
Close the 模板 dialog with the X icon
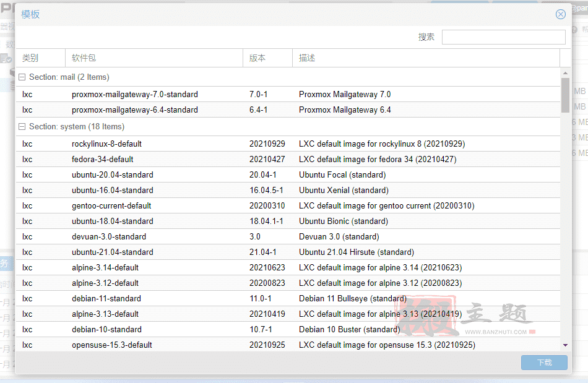(x=561, y=14)
